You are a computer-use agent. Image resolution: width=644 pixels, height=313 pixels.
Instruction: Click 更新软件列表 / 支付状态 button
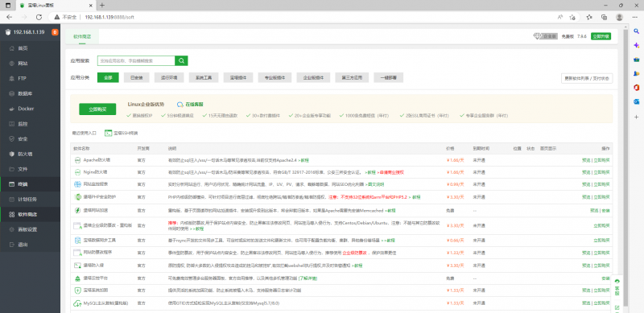click(x=587, y=78)
